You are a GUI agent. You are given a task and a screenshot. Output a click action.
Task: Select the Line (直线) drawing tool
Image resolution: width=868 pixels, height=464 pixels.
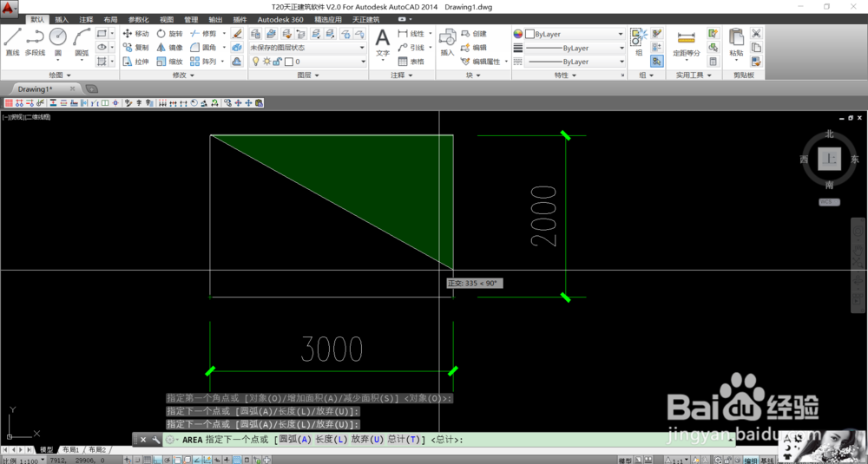click(12, 42)
